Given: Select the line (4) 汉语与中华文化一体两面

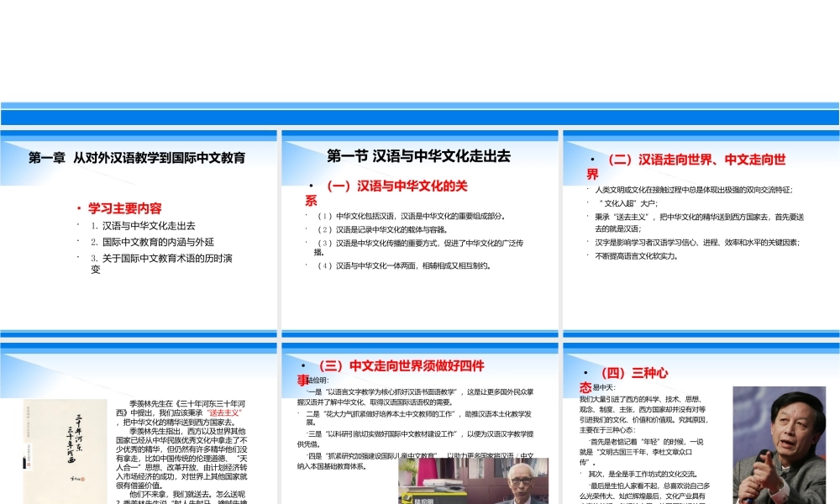Looking at the screenshot, I should tap(404, 265).
